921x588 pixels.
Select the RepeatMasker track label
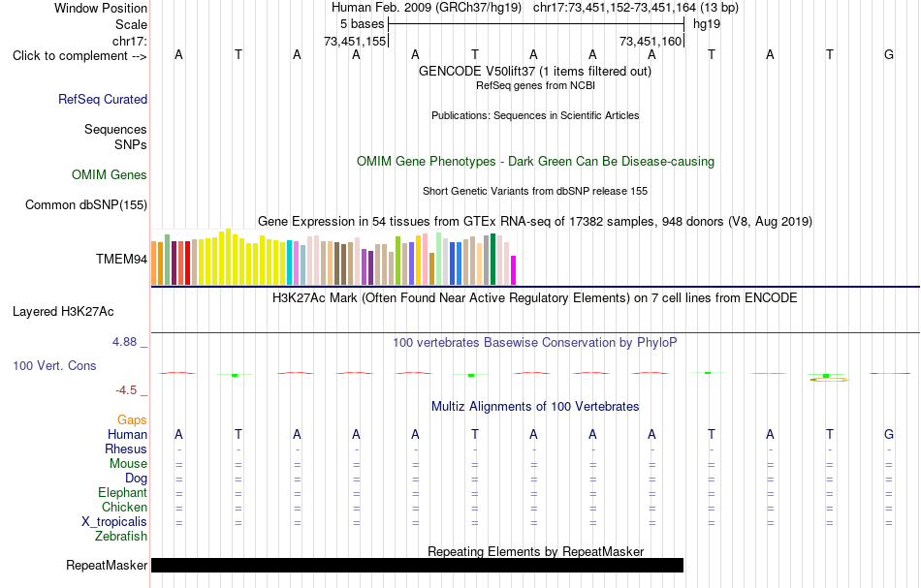click(x=107, y=565)
